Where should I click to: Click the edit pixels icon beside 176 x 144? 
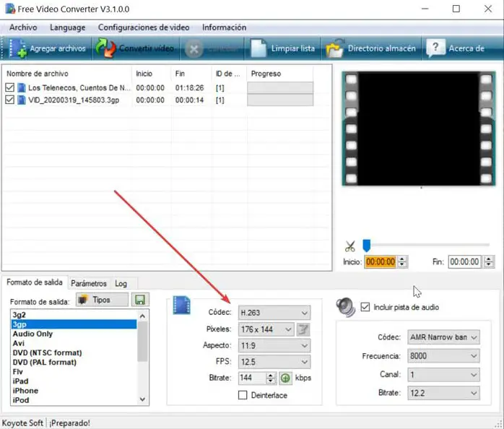pyautogui.click(x=303, y=329)
